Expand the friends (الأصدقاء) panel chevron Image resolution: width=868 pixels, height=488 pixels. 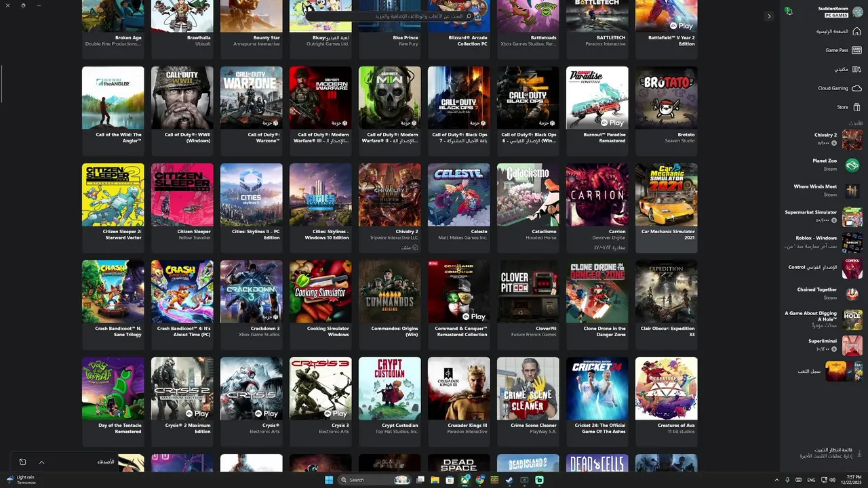[41, 462]
